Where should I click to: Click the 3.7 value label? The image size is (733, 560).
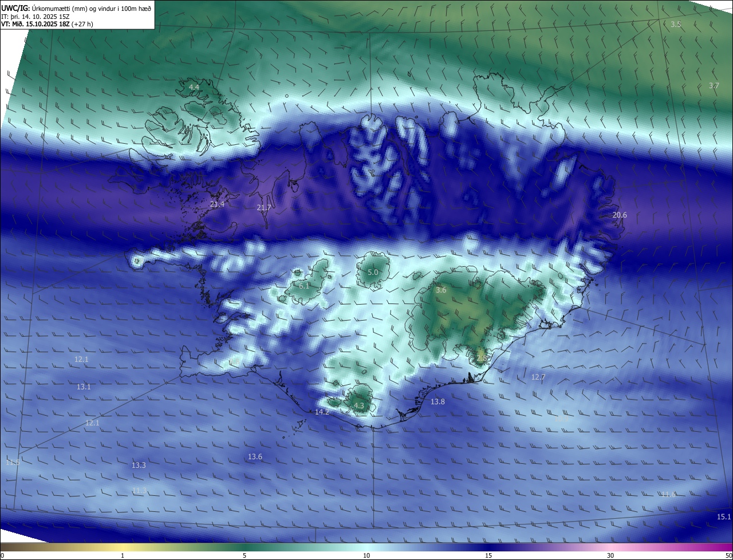click(714, 85)
